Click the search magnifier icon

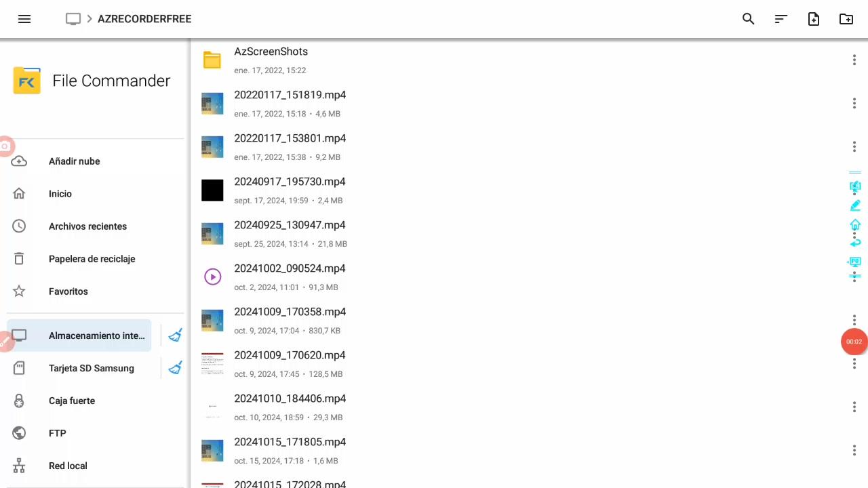(x=748, y=19)
